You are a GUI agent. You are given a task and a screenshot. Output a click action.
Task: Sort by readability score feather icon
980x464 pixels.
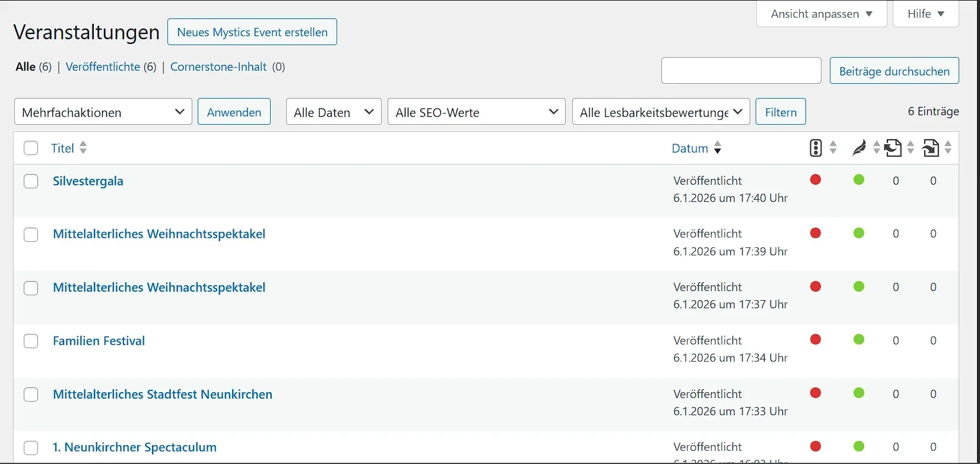click(859, 148)
